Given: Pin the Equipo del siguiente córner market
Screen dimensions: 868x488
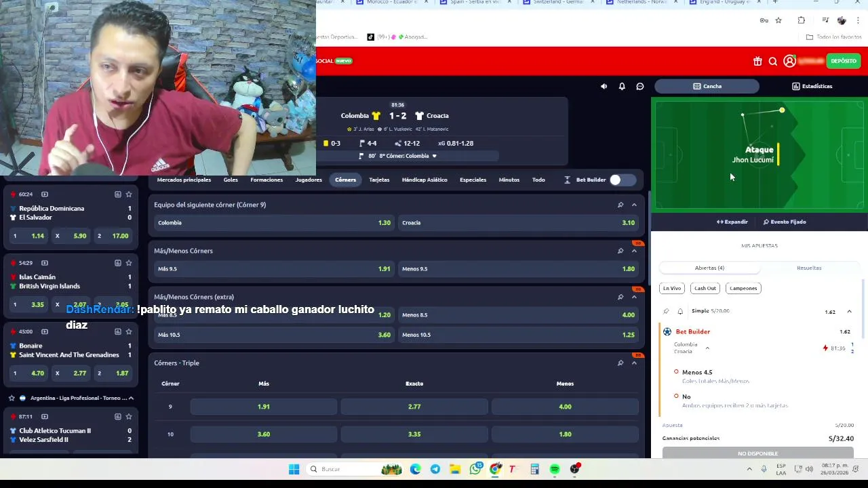Looking at the screenshot, I should pyautogui.click(x=620, y=205).
